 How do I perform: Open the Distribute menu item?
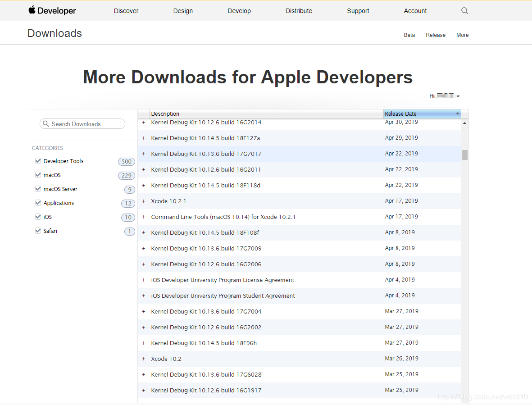click(299, 10)
